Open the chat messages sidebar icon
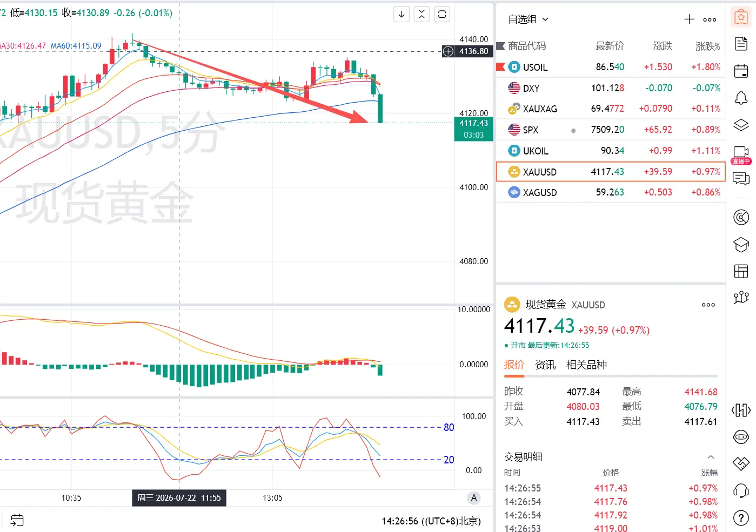This screenshot has height=532, width=756. (741, 178)
